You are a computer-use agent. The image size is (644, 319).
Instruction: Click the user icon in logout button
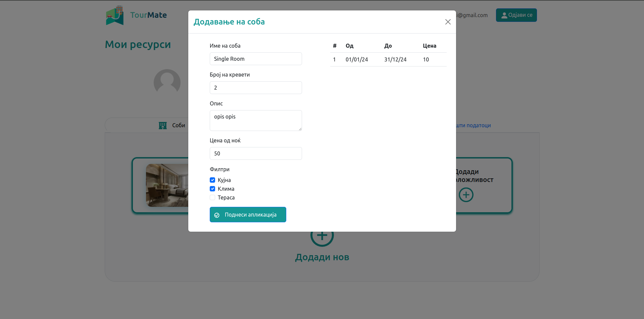tap(504, 15)
